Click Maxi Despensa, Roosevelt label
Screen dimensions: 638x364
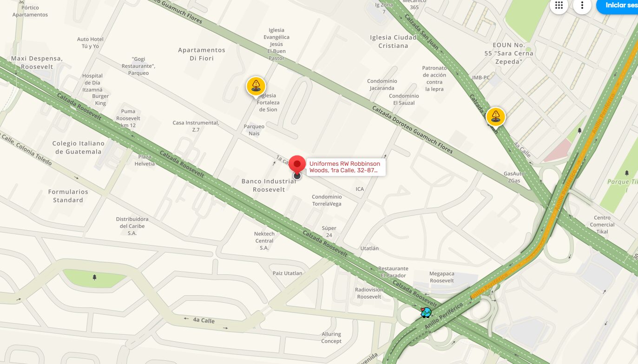pyautogui.click(x=37, y=62)
